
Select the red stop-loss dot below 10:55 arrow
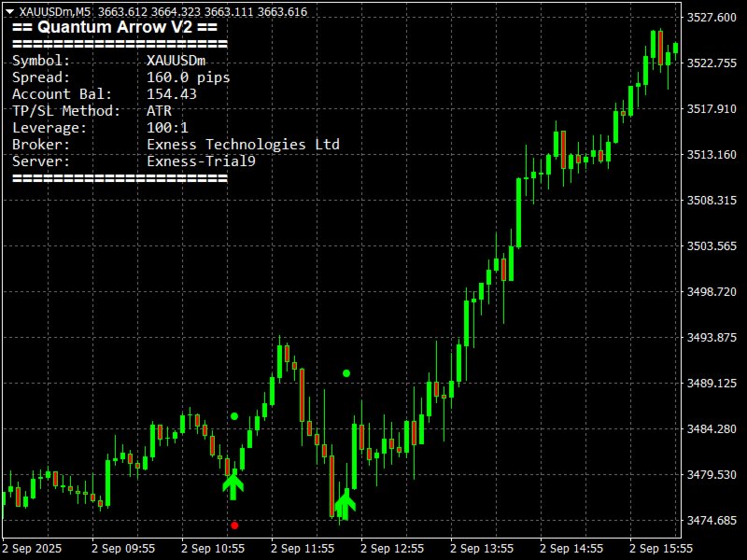234,525
